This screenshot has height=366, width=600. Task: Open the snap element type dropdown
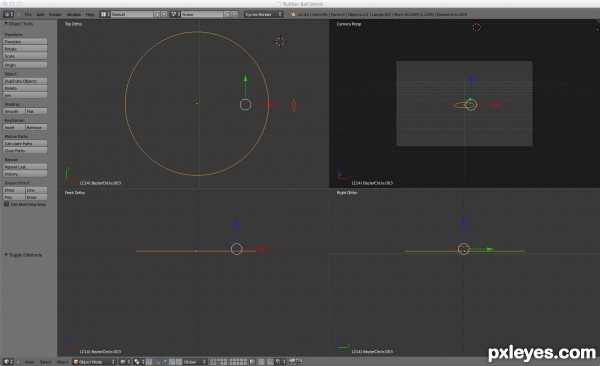[279, 362]
